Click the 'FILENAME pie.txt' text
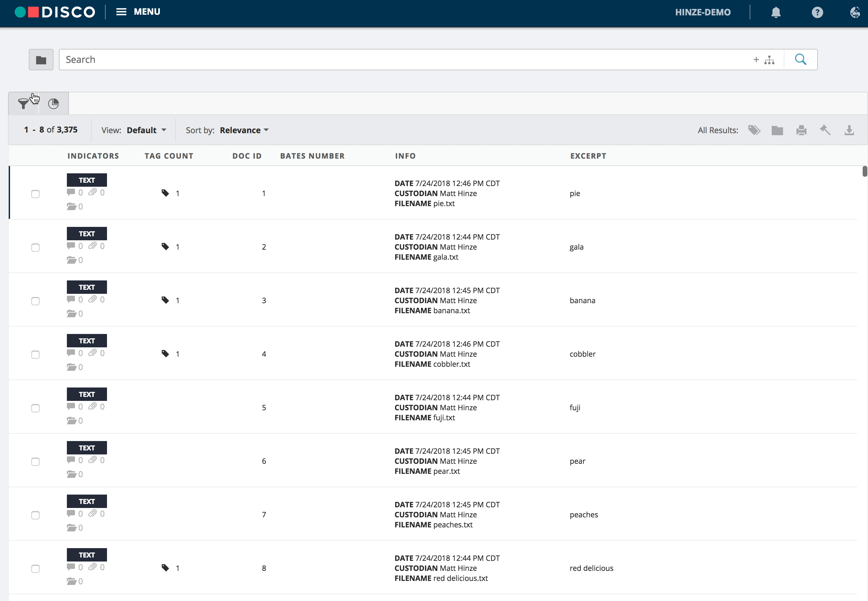Screen dimensions: 868x601 click(424, 204)
